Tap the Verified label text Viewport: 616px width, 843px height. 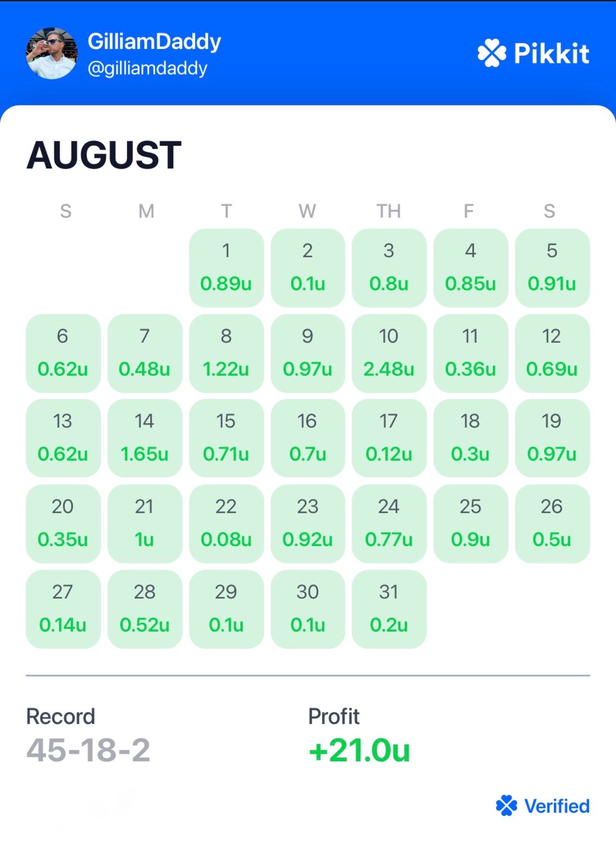click(x=557, y=806)
